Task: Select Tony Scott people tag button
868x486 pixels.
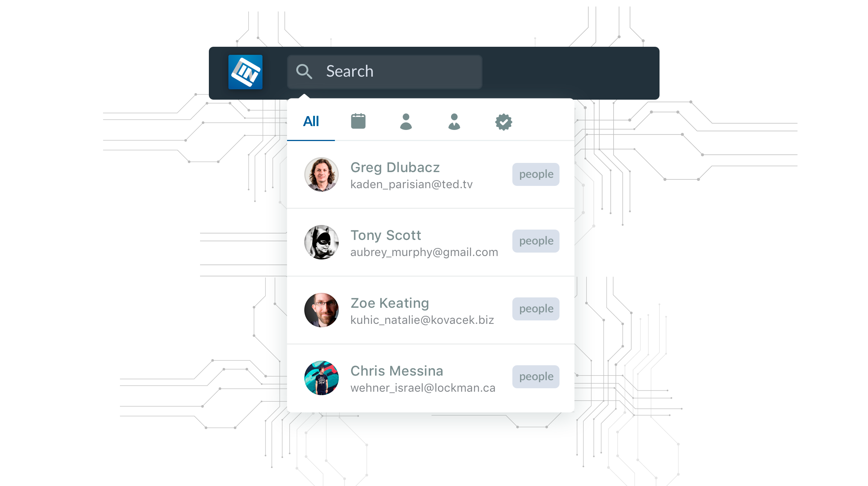Action: pyautogui.click(x=535, y=241)
